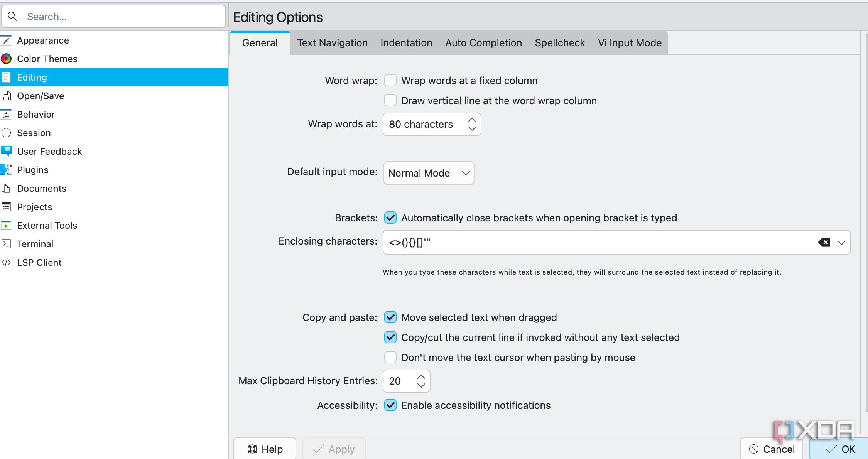The width and height of the screenshot is (868, 459).
Task: Click the External Tools run icon
Action: pos(6,225)
